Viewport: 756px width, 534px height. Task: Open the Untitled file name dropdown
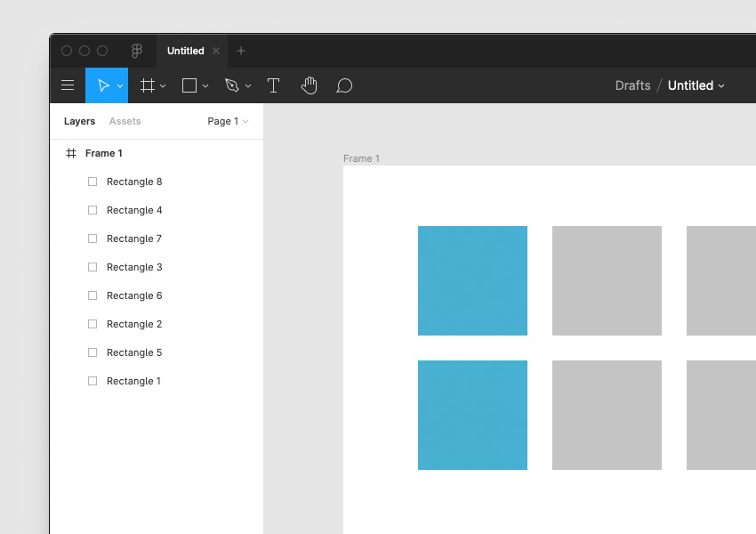click(721, 85)
